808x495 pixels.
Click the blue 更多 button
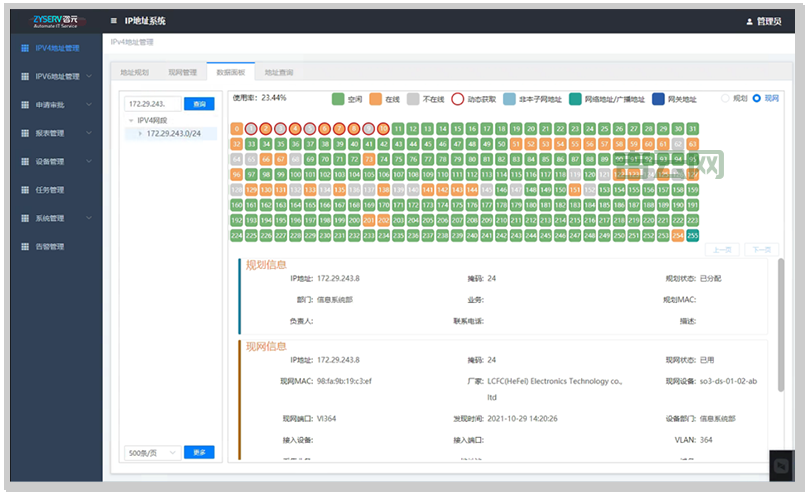[199, 452]
